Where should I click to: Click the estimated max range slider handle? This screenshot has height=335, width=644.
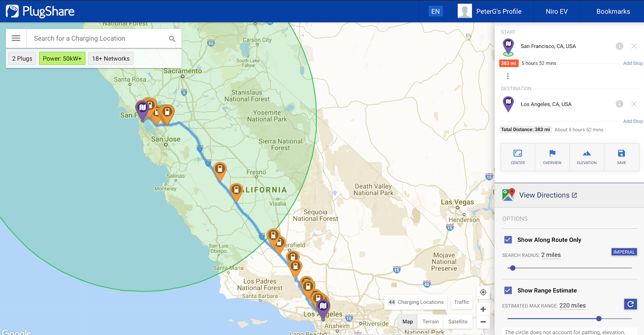[599, 319]
